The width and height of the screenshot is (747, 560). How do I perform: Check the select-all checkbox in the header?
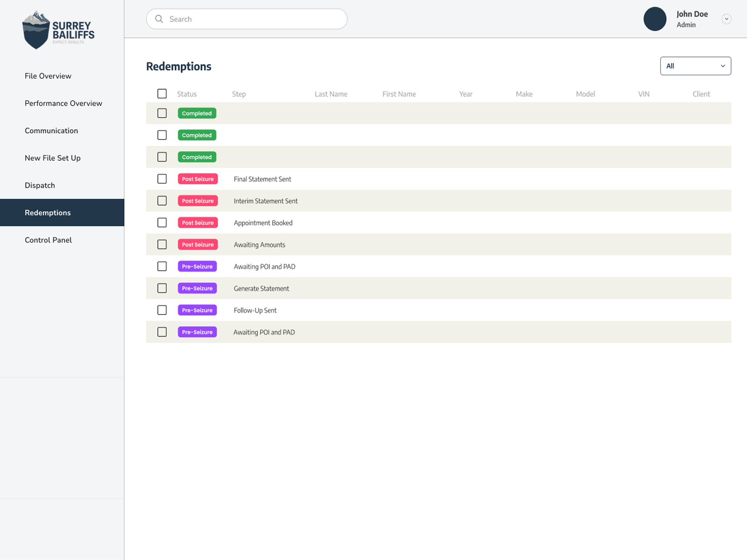(162, 93)
